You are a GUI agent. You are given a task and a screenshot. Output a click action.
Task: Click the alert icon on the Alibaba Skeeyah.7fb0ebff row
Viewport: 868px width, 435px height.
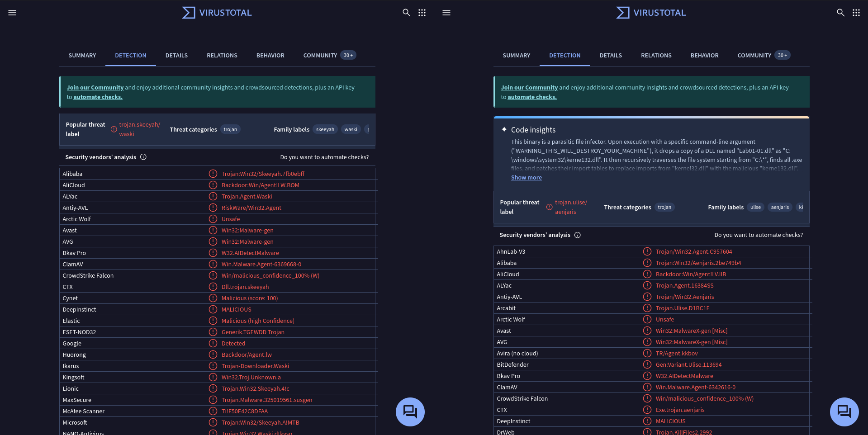213,174
